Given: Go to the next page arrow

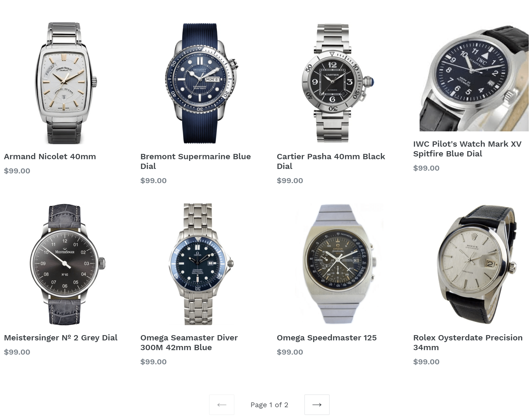Looking at the screenshot, I should [317, 404].
